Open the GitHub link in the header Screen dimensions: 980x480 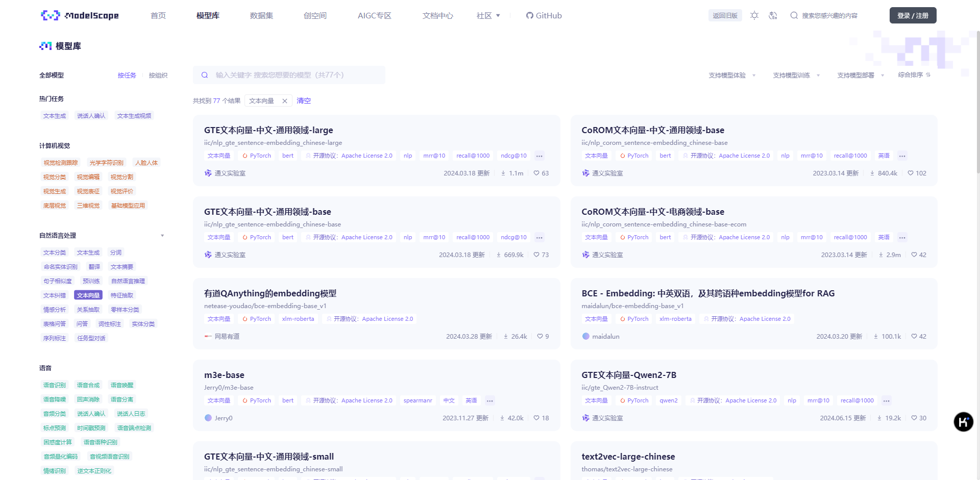coord(544,16)
